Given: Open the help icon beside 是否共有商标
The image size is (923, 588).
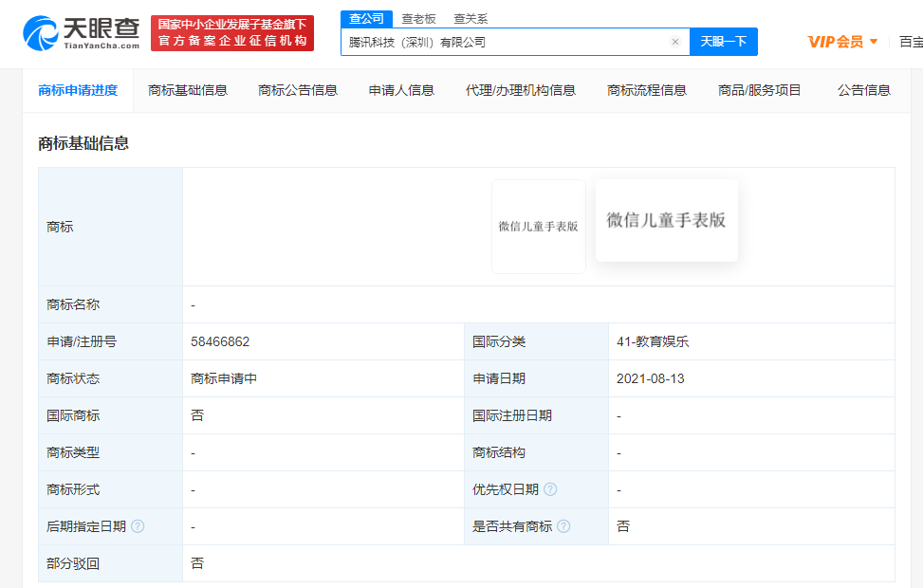Looking at the screenshot, I should [563, 526].
